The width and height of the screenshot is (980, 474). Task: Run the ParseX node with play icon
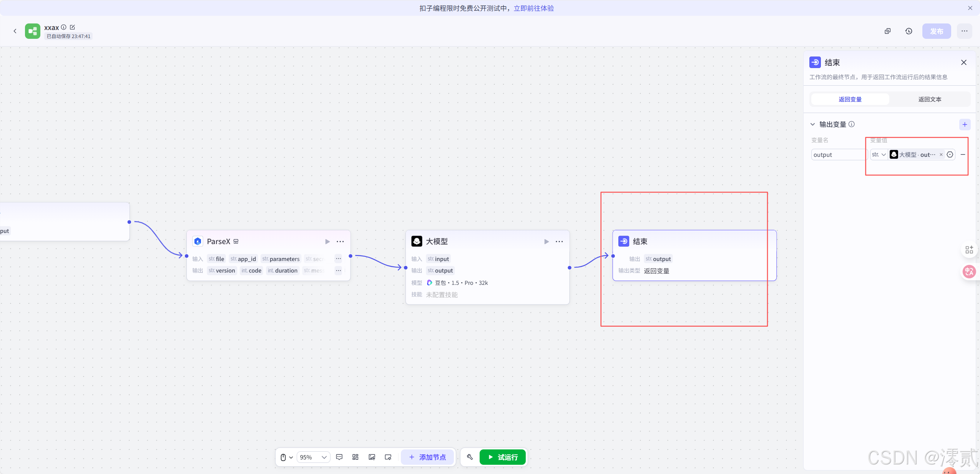tap(327, 241)
